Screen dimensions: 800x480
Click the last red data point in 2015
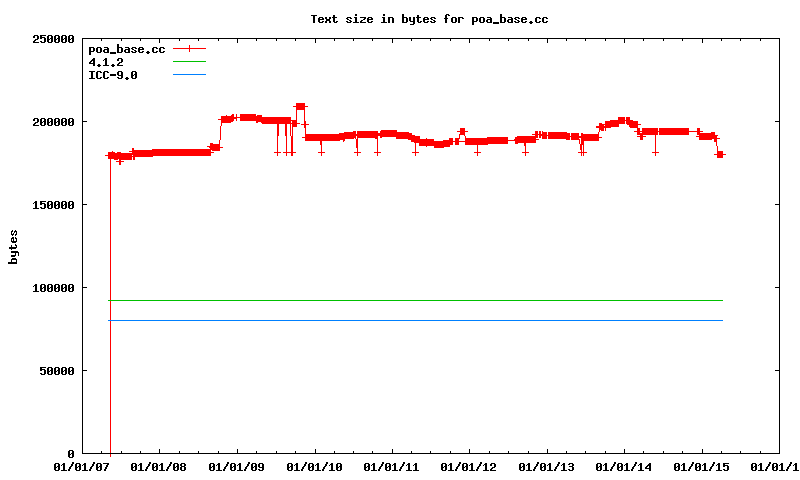tap(719, 154)
